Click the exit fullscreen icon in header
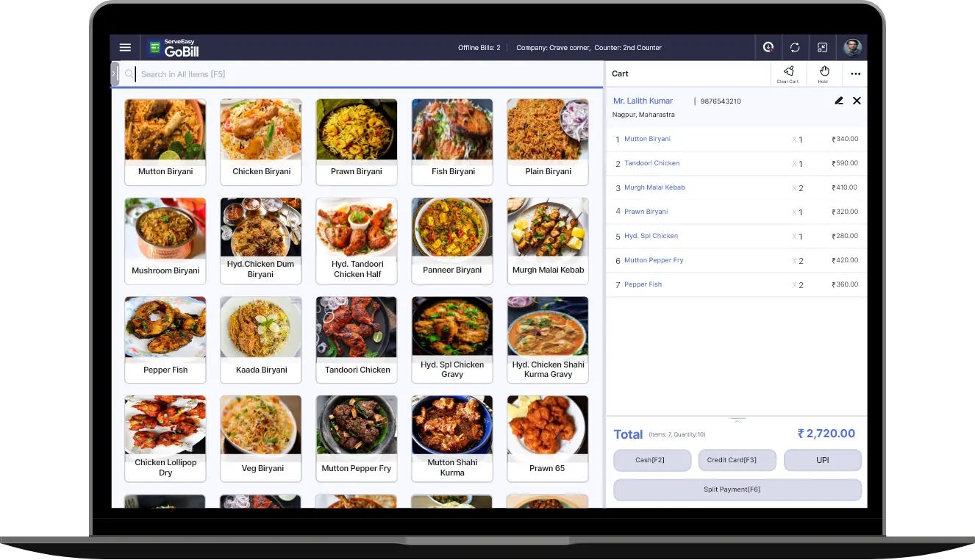 [x=823, y=48]
